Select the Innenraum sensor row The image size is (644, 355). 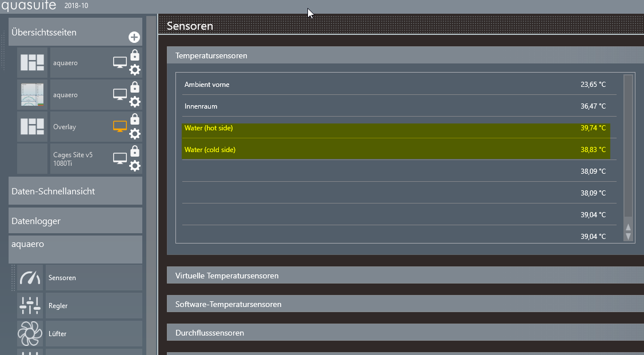coord(399,106)
